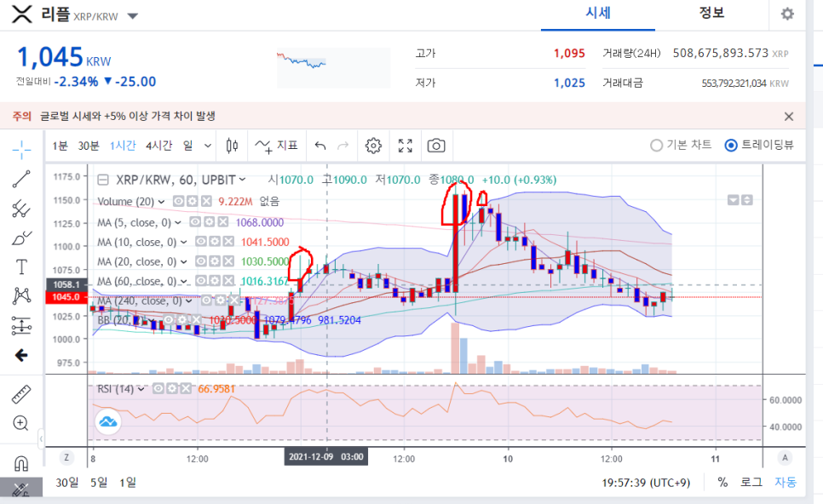Select the crosshair cursor tool
The height and width of the screenshot is (504, 823).
(x=21, y=150)
